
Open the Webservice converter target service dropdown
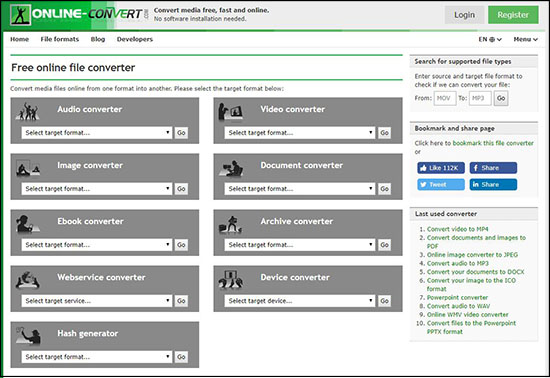tap(97, 301)
